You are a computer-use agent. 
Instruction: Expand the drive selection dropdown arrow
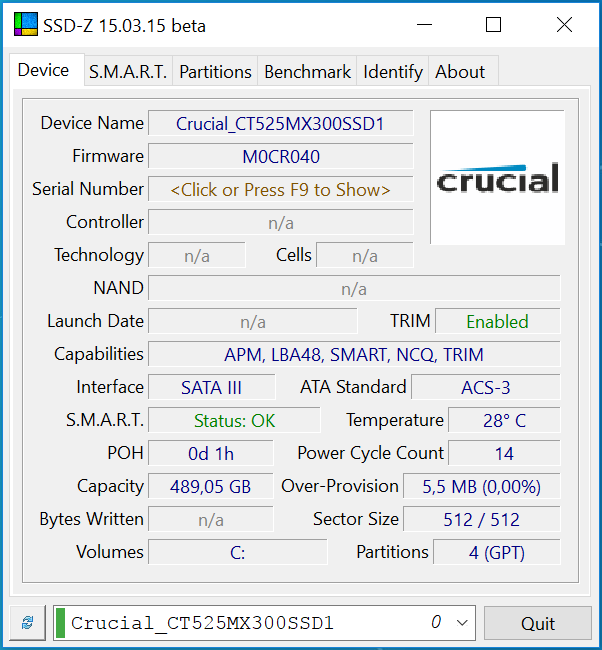[462, 623]
